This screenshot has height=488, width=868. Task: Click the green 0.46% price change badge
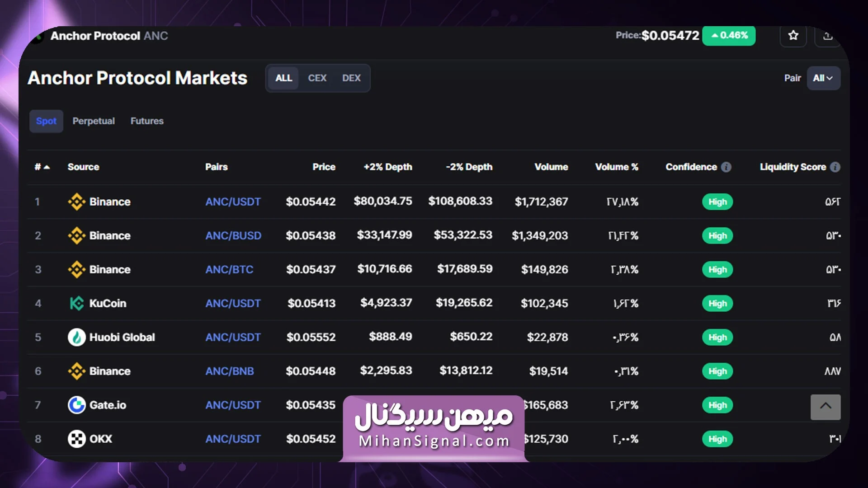pyautogui.click(x=729, y=36)
